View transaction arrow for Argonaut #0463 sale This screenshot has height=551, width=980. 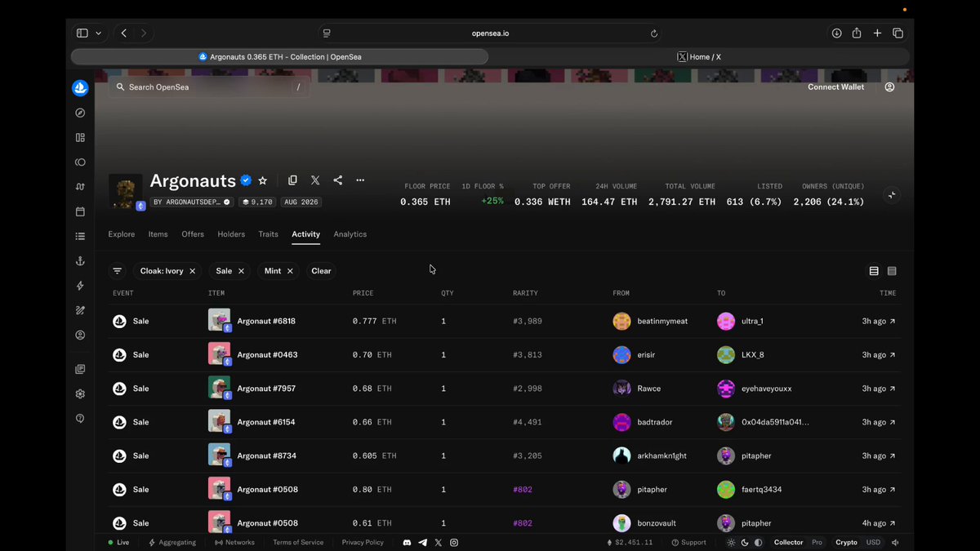(892, 355)
